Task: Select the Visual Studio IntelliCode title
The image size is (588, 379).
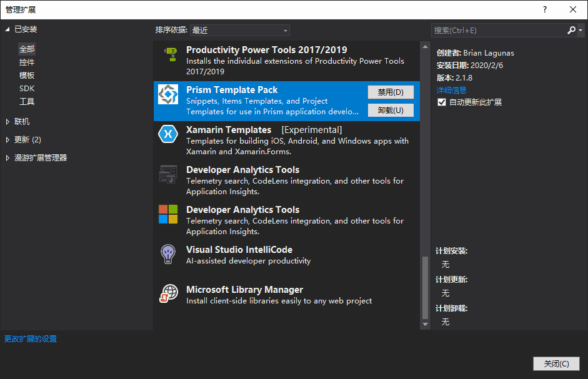Action: pyautogui.click(x=239, y=250)
